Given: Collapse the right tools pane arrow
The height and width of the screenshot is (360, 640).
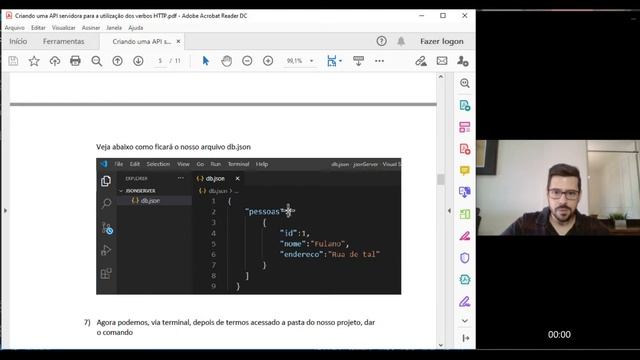Looking at the screenshot, I should coord(465,338).
